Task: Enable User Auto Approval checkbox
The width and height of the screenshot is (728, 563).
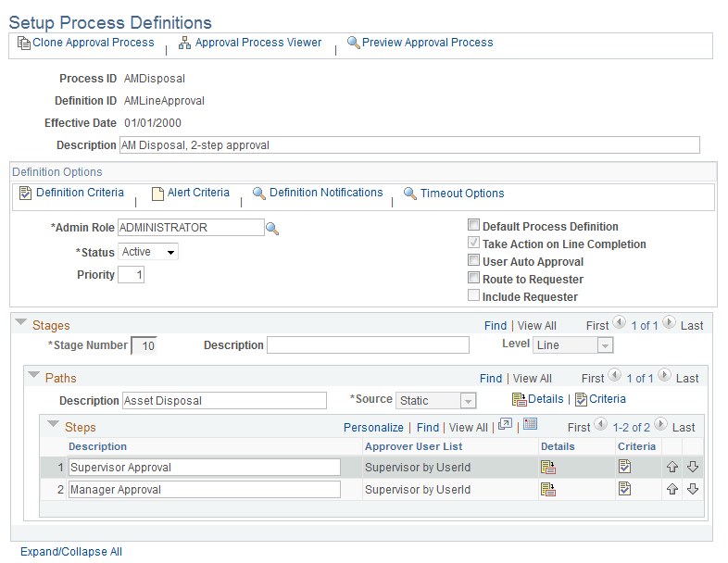Action: (473, 260)
